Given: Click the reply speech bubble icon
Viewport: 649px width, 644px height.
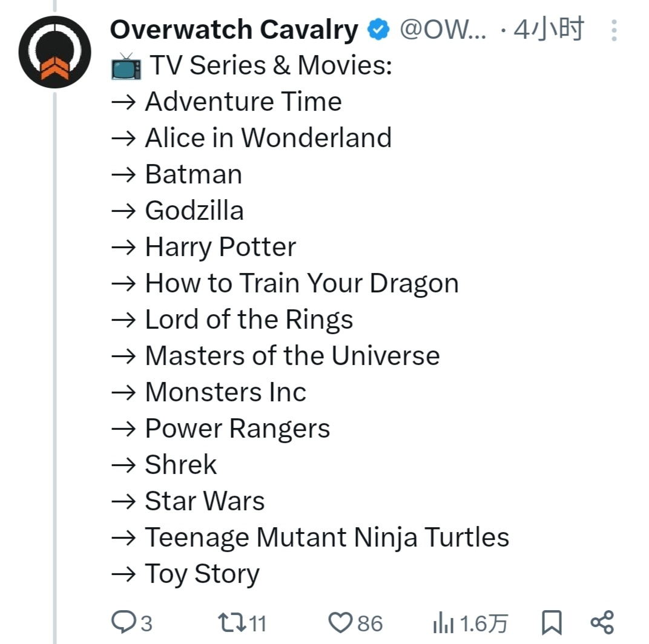Looking at the screenshot, I should click(x=124, y=622).
